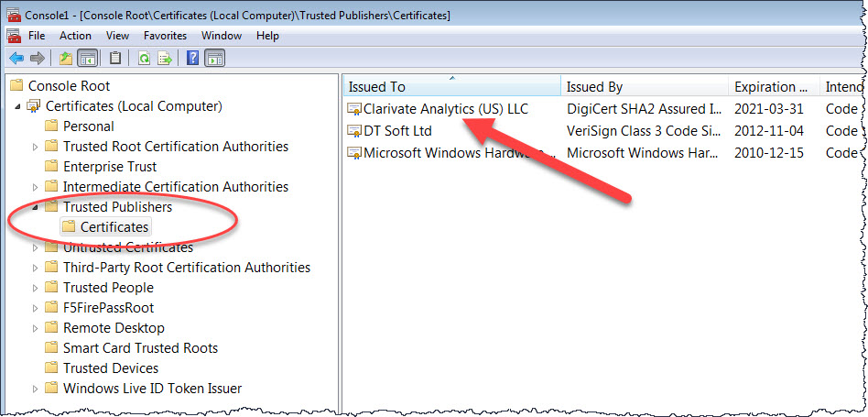Screen dimensions: 868x417
Task: Click the certificate icon beside DT Soft Ltd
Action: [353, 131]
